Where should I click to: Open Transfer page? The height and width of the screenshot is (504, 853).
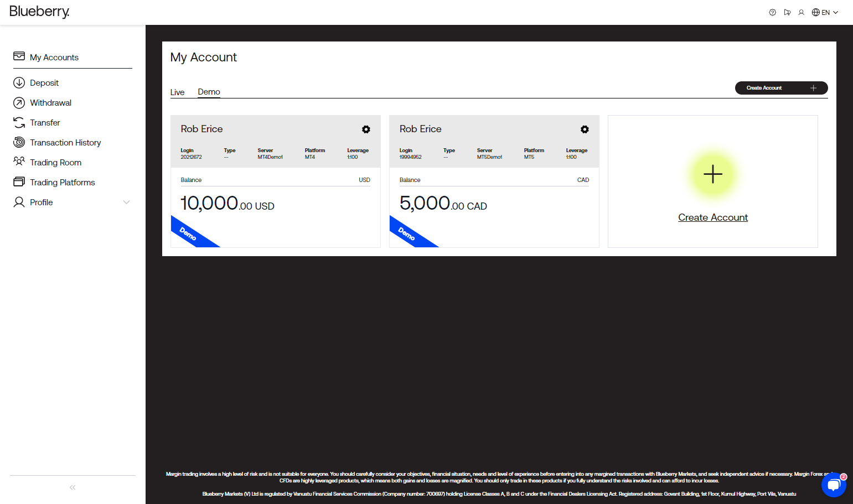coord(45,123)
